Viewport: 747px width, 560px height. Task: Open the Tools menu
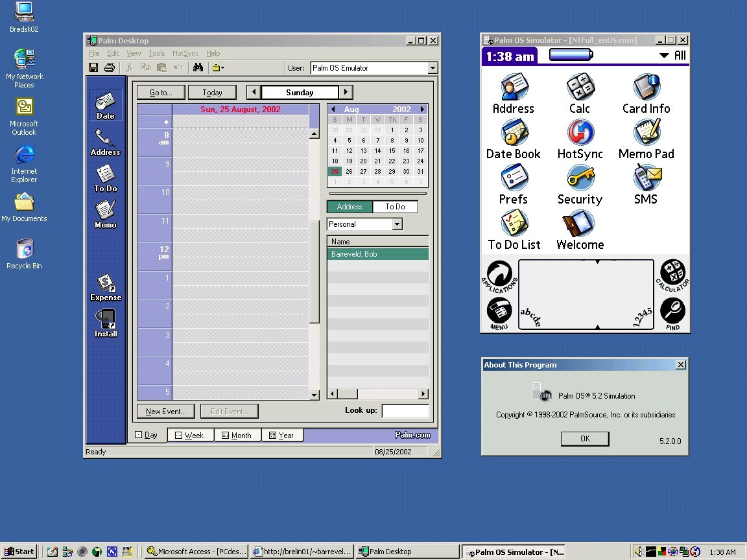click(x=157, y=53)
